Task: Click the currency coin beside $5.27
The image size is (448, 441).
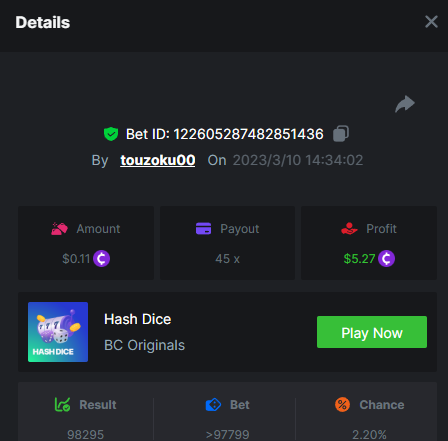Action: [x=386, y=259]
